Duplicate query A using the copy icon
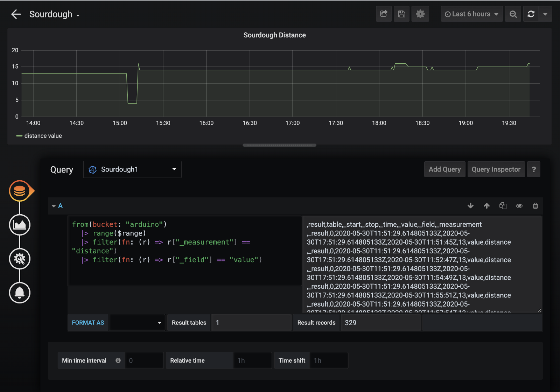 point(503,206)
